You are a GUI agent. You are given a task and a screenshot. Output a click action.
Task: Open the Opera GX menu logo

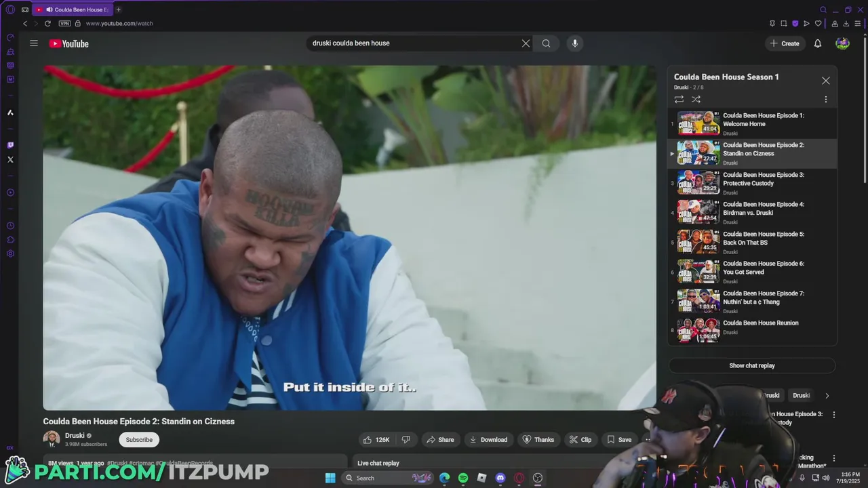(x=10, y=9)
